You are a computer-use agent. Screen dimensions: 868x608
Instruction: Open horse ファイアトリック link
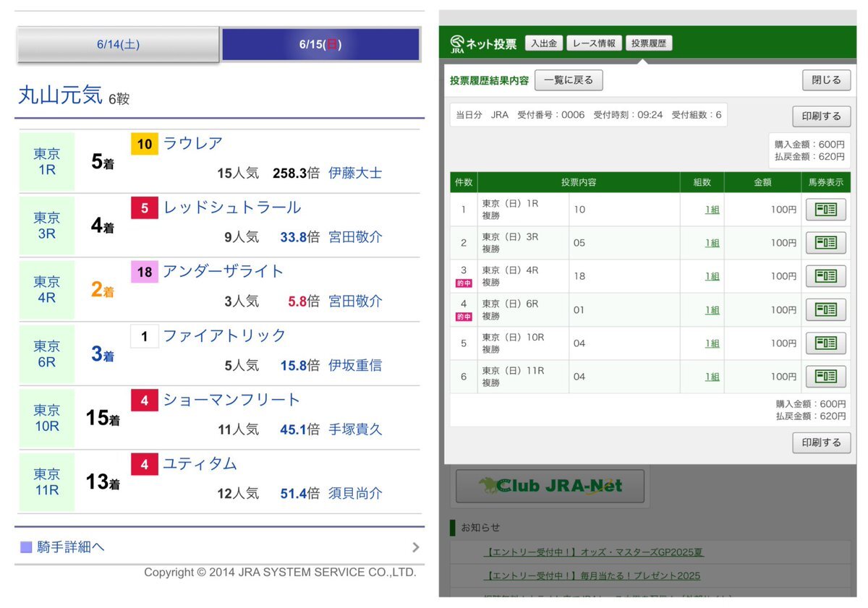pos(225,336)
